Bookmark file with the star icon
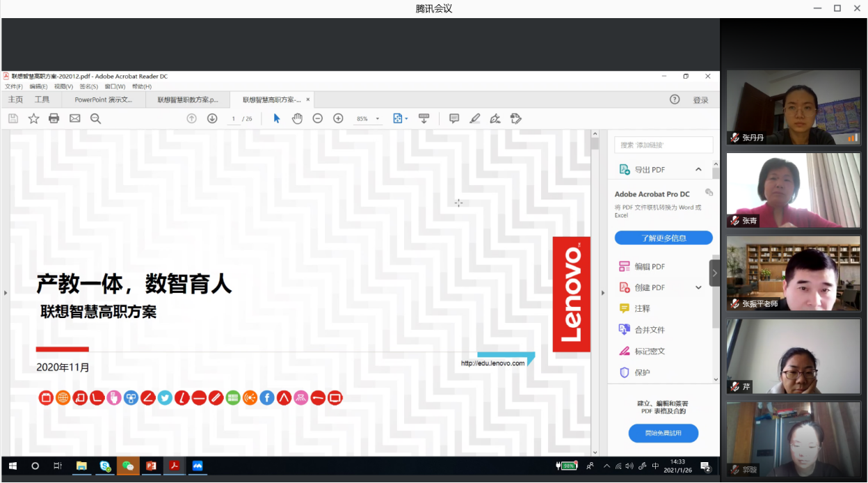 [33, 118]
